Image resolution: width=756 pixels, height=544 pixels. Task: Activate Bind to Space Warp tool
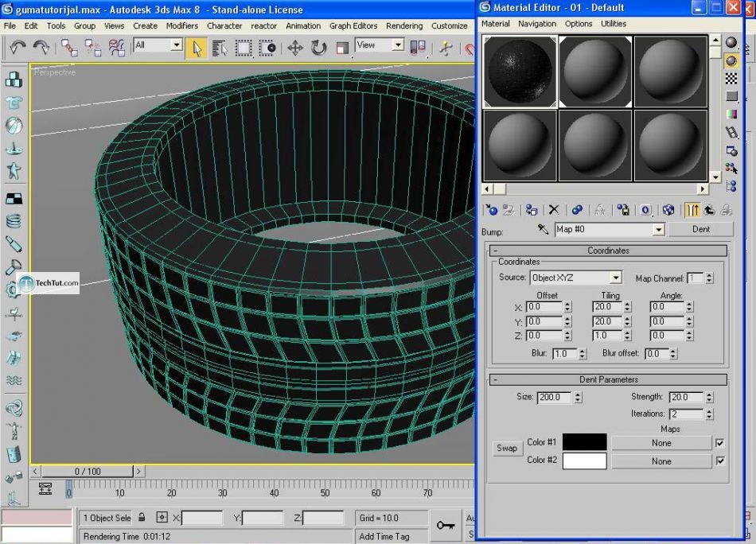click(116, 48)
